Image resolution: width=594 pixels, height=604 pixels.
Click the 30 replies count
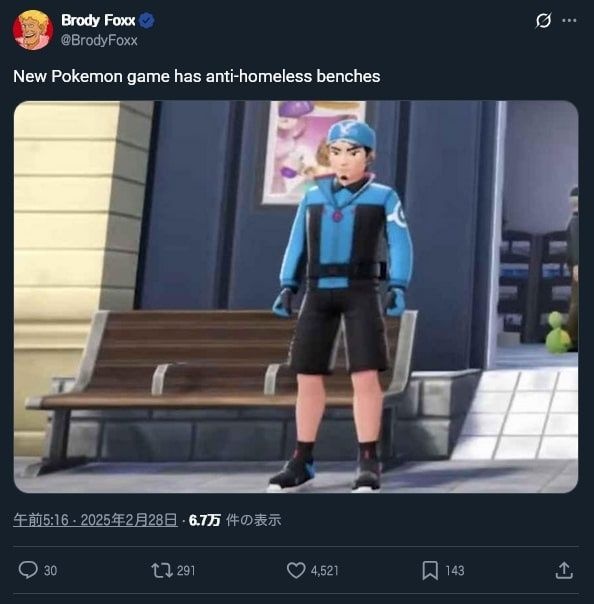(50, 570)
